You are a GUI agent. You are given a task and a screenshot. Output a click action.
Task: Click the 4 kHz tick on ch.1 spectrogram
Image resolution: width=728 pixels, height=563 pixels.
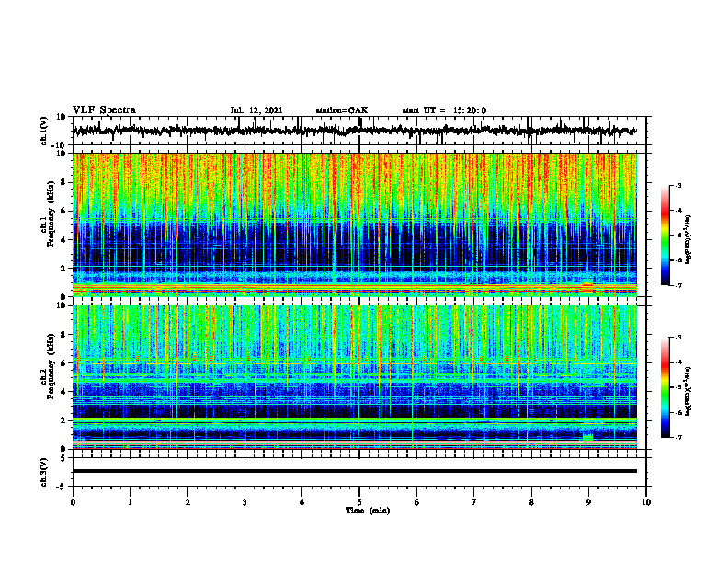pyautogui.click(x=64, y=240)
